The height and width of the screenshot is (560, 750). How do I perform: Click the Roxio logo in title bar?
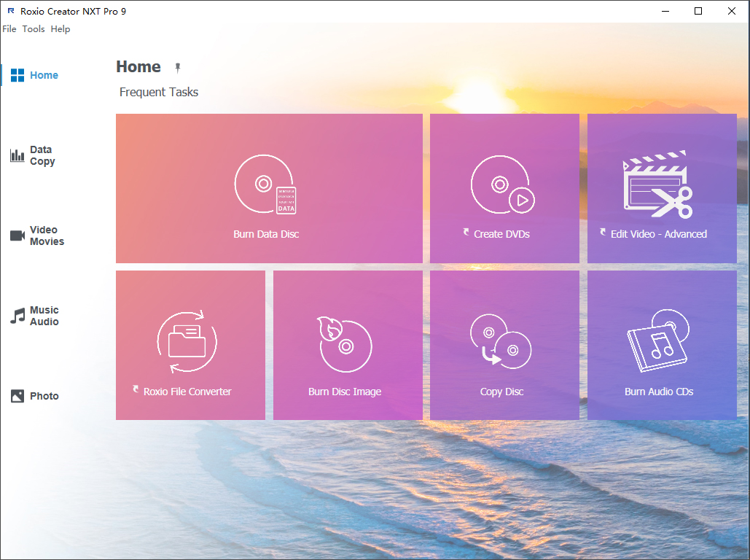tap(10, 11)
